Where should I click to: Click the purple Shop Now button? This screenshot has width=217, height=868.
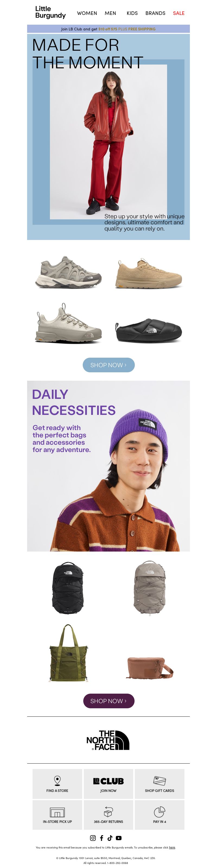click(x=108, y=701)
